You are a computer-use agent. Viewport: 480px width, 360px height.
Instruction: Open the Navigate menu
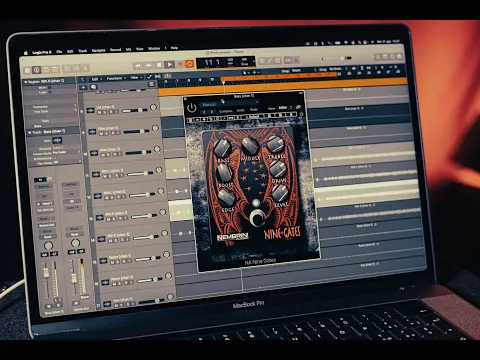[x=99, y=50]
